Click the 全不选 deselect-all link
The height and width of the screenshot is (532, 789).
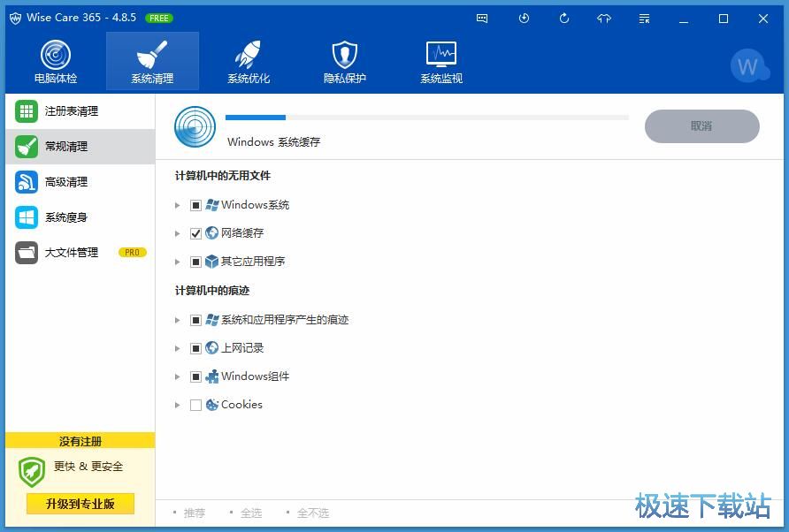click(313, 513)
